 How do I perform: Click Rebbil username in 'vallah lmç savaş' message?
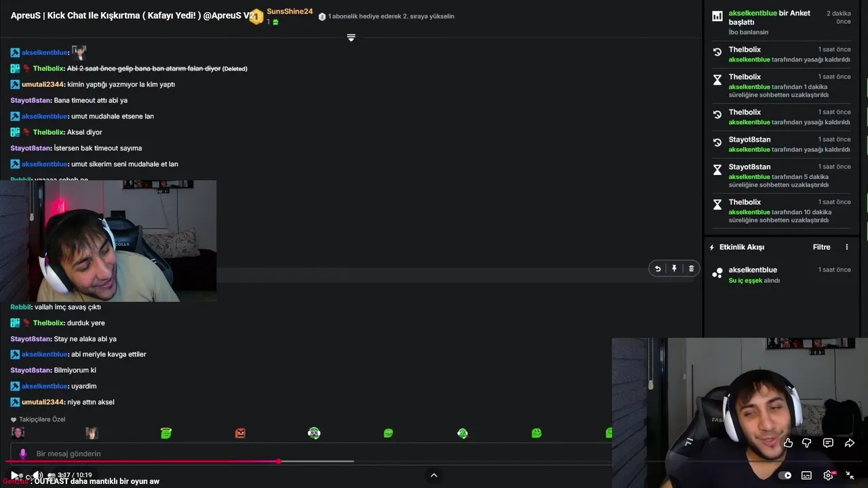[x=20, y=307]
